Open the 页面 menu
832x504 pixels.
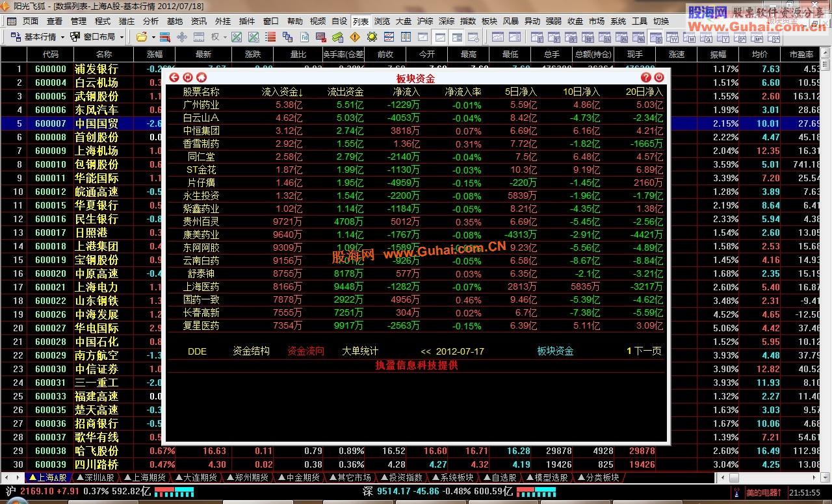[31, 21]
